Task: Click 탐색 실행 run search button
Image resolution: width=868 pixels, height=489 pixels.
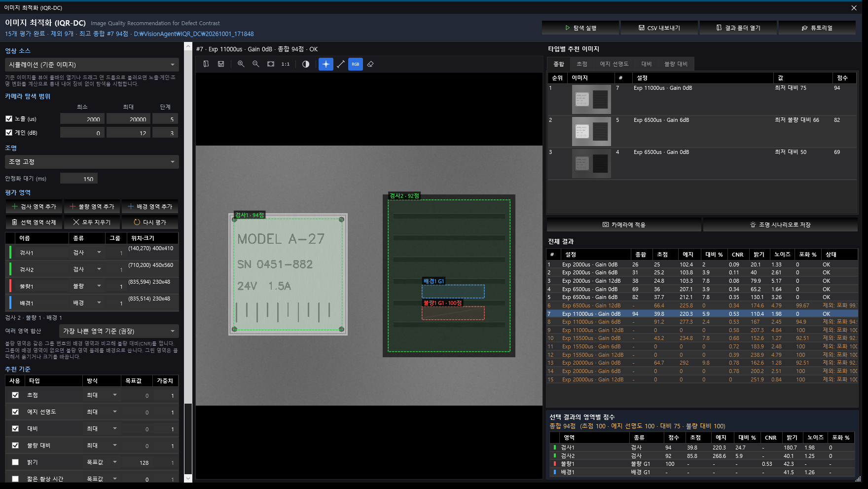Action: coord(580,28)
